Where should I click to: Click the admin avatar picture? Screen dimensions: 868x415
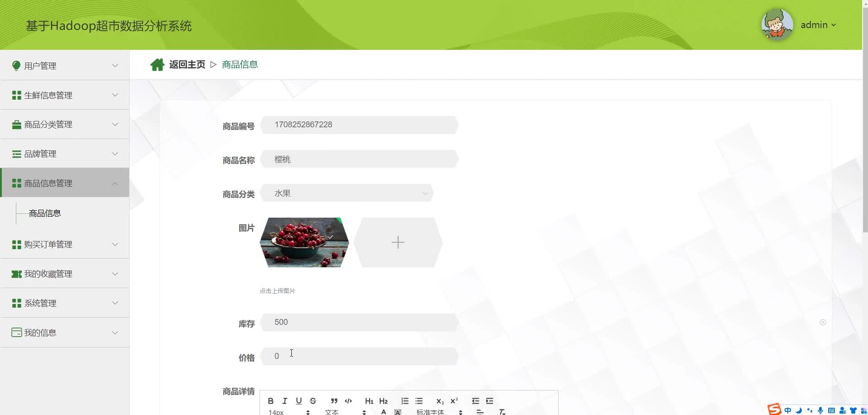[777, 25]
